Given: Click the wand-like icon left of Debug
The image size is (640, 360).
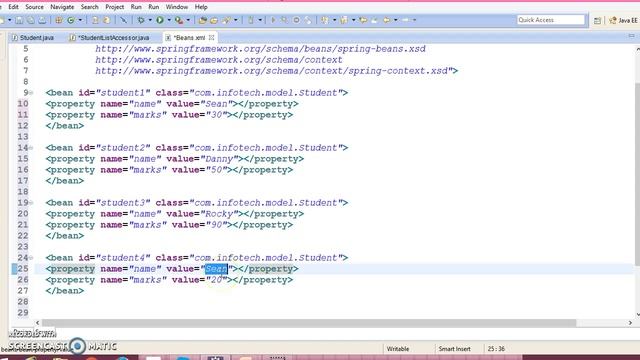Looking at the screenshot, I should point(123,20).
